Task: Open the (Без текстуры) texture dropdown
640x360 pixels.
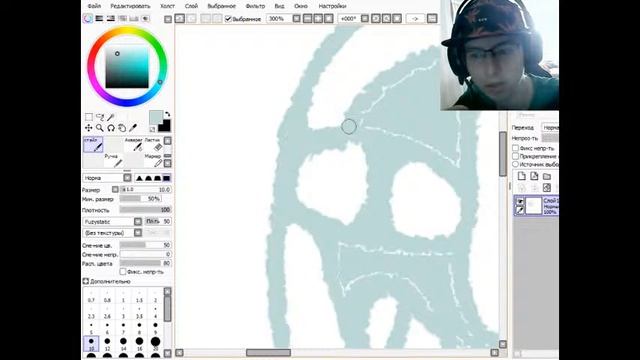Action: click(x=138, y=233)
